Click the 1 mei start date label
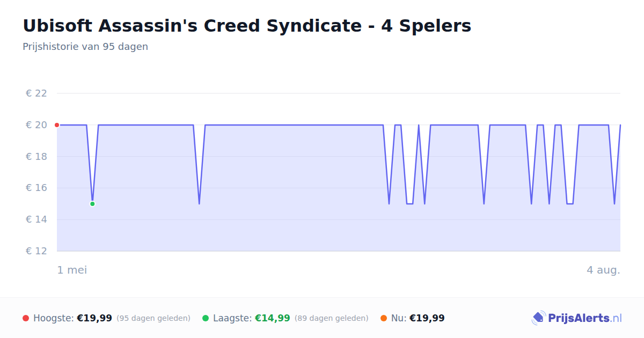 72,270
